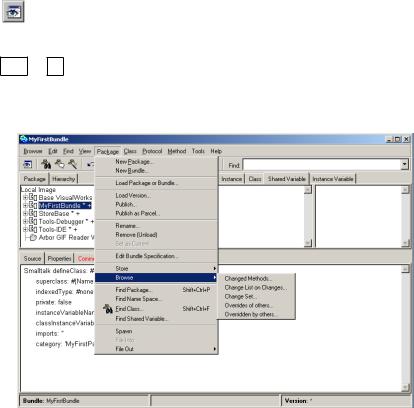
Task: Select Load Version... menu item
Action: tap(156, 195)
